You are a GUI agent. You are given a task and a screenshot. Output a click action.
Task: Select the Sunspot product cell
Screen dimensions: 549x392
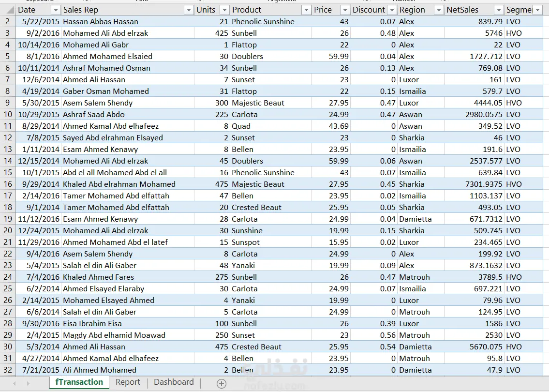(x=271, y=242)
